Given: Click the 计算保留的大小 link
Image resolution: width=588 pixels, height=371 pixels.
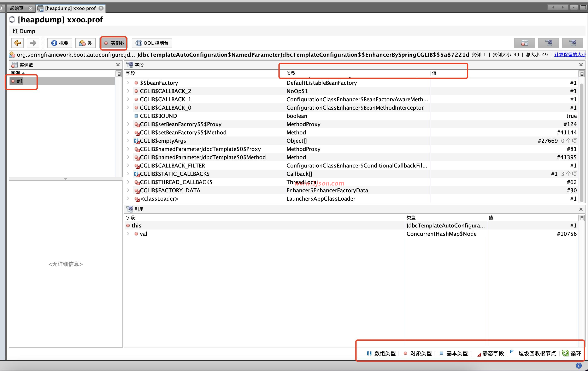Looking at the screenshot, I should (x=569, y=55).
